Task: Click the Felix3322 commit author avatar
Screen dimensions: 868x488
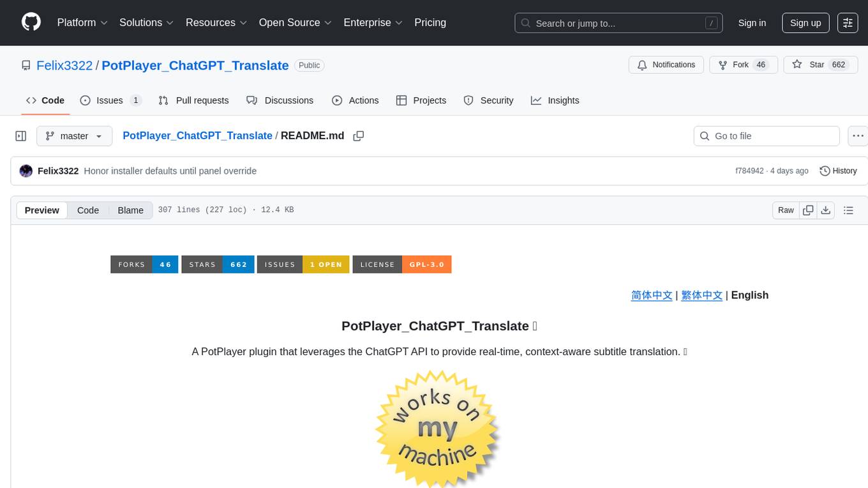Action: pos(26,171)
